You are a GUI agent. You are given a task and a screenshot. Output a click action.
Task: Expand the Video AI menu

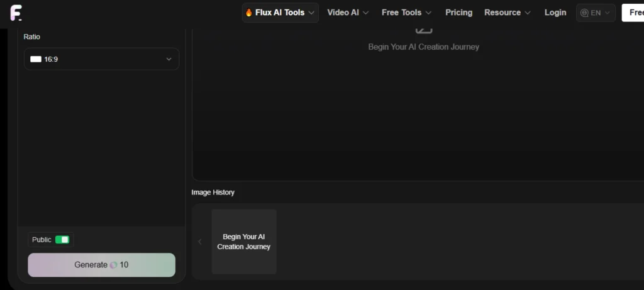[348, 13]
